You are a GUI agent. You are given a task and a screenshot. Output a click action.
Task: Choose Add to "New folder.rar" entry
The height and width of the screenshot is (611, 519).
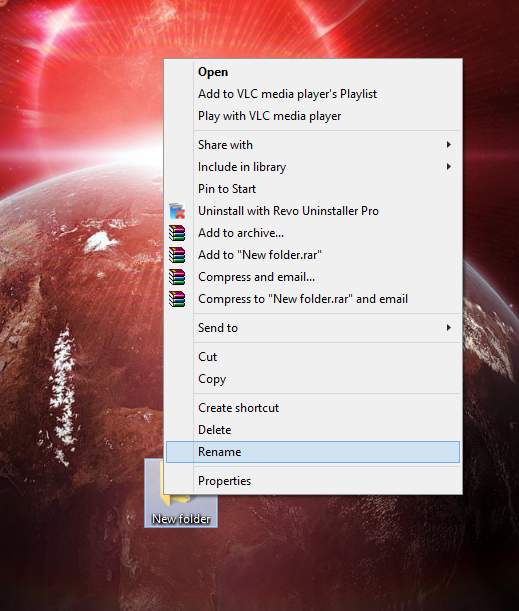[313, 255]
